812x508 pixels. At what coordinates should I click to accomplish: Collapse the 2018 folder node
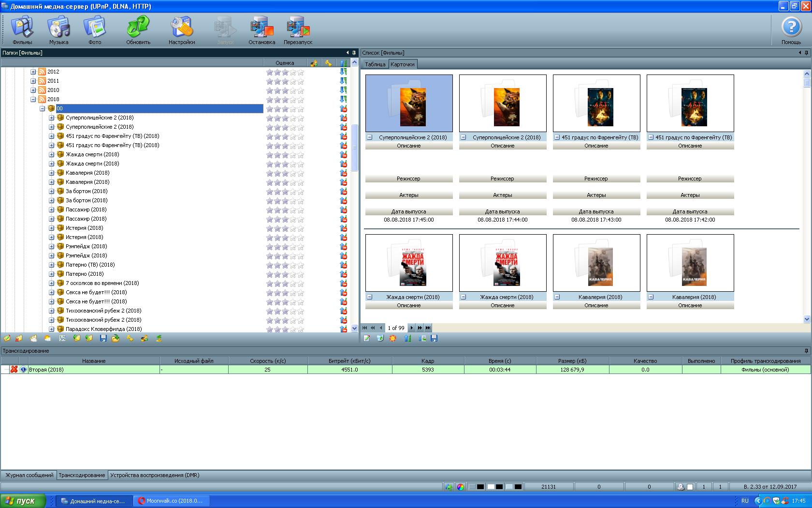[x=33, y=99]
